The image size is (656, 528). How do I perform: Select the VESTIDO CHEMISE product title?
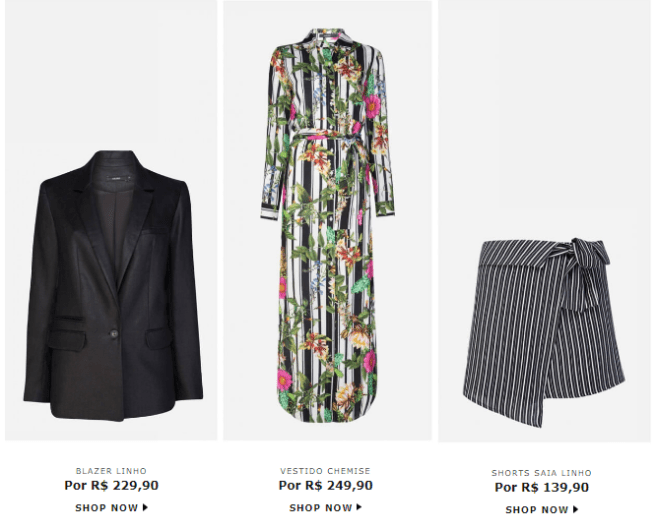pyautogui.click(x=325, y=471)
